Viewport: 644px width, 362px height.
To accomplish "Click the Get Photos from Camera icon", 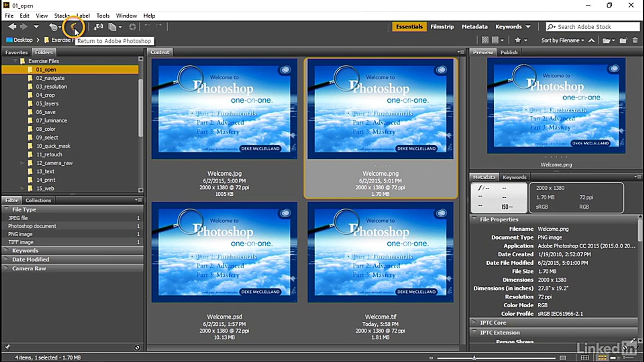I will [x=98, y=27].
